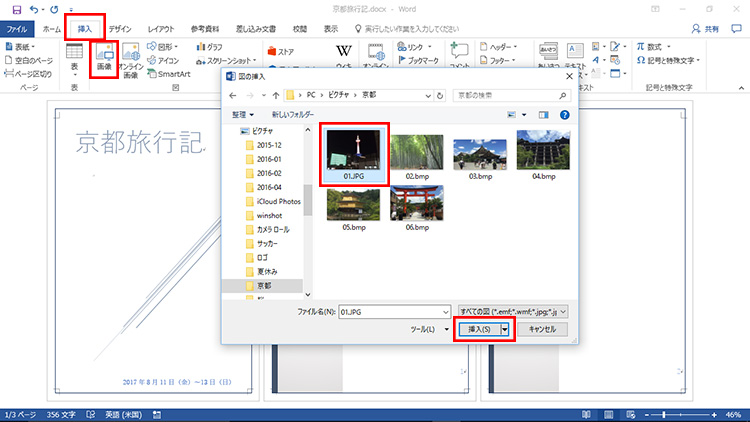Open the SmartArt tool

pos(168,74)
